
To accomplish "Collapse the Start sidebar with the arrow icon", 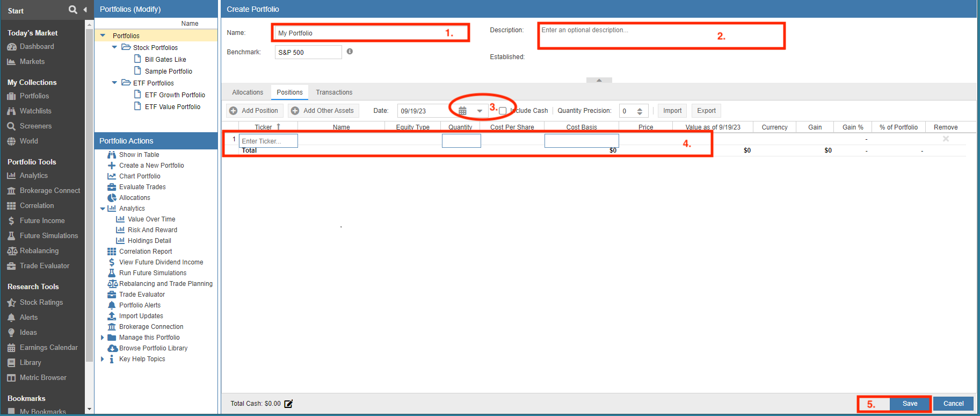I will point(85,10).
